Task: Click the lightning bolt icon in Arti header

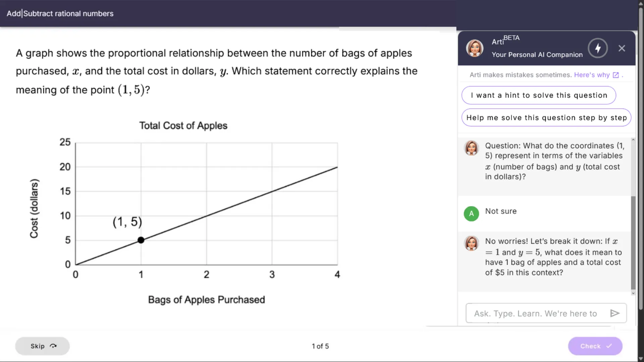Action: pyautogui.click(x=598, y=48)
